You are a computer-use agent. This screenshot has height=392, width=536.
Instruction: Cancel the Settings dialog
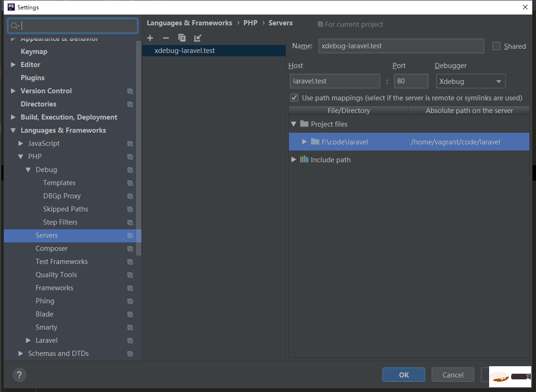[x=453, y=375]
